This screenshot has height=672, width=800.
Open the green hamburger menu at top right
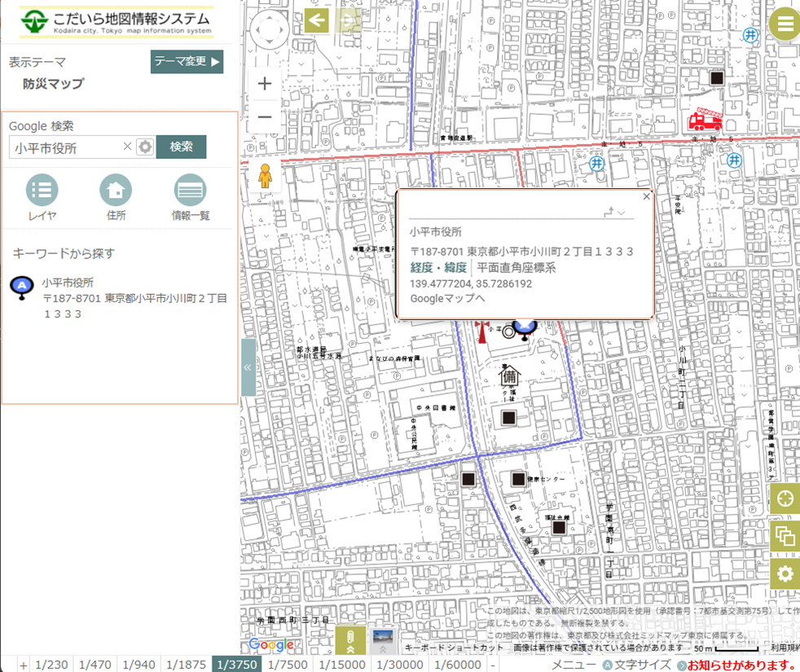click(784, 23)
